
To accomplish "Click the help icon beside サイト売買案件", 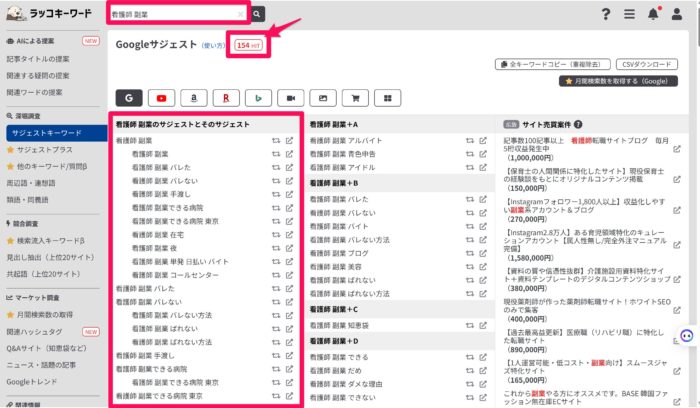I will point(578,125).
